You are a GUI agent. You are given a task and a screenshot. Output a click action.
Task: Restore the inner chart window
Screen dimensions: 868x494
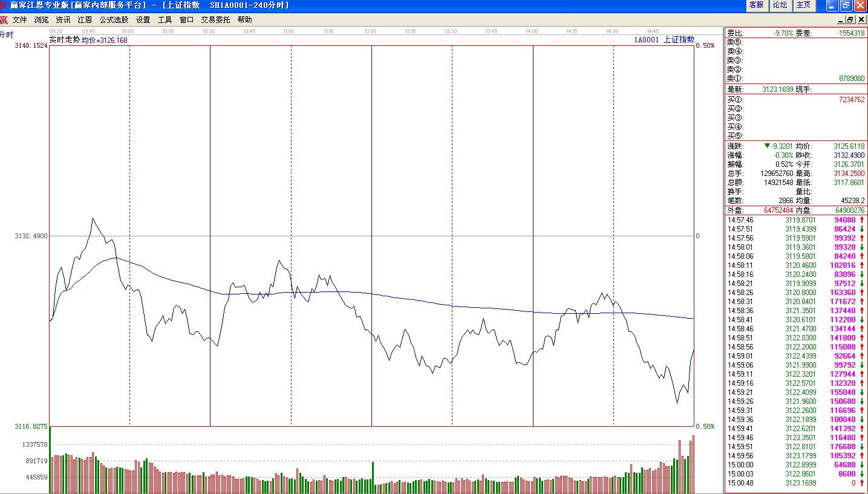point(850,20)
